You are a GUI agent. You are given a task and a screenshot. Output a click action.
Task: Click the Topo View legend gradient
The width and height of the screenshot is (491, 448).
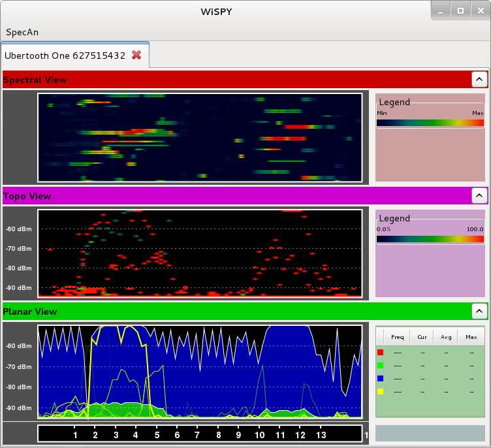(x=430, y=239)
